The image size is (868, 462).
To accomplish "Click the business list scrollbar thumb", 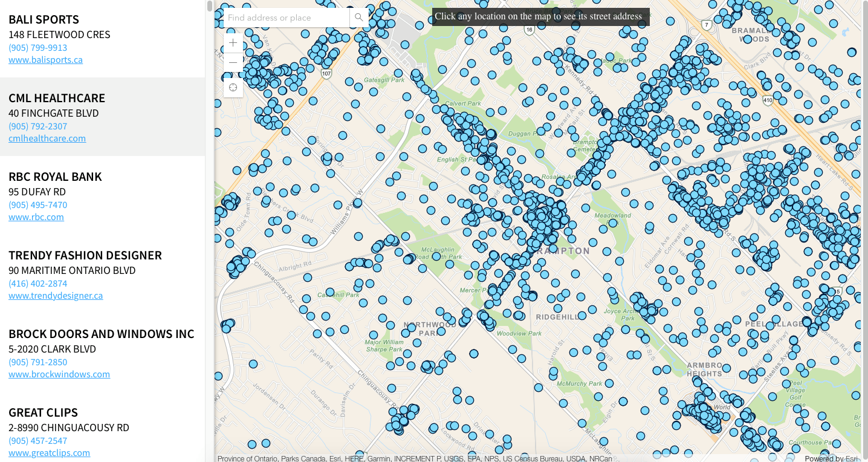I will point(210,6).
